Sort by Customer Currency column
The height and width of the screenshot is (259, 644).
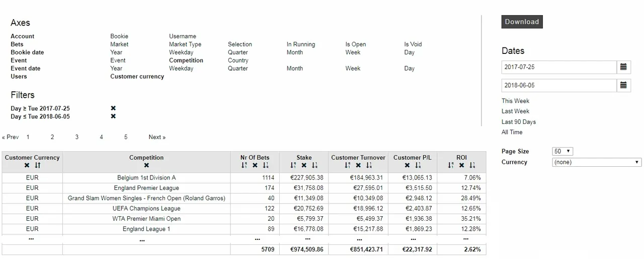38,165
